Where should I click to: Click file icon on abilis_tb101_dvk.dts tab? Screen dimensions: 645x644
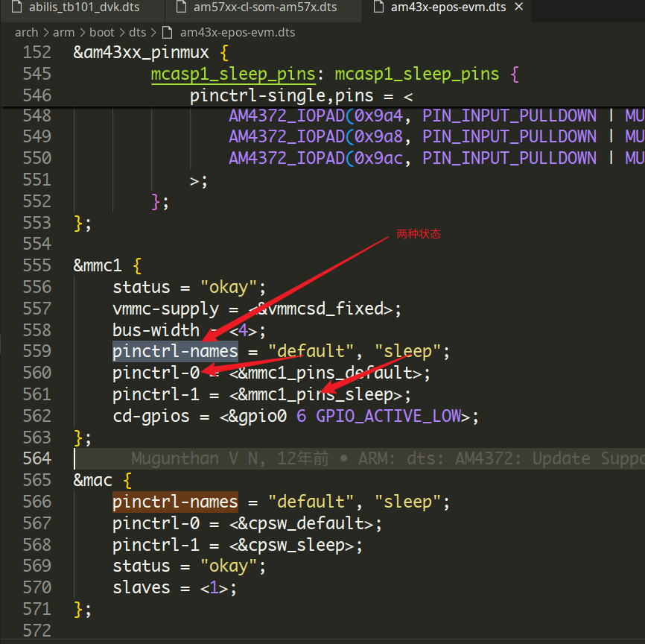(x=14, y=7)
